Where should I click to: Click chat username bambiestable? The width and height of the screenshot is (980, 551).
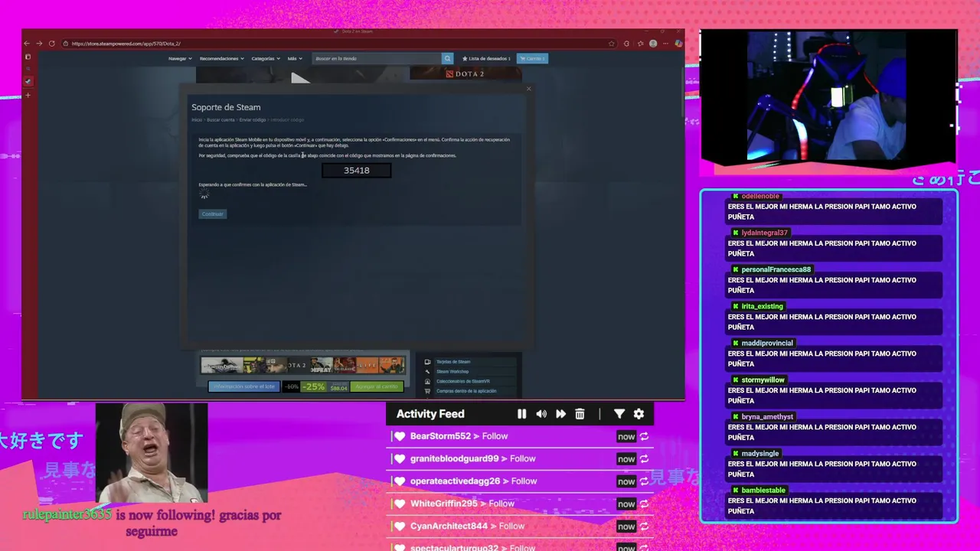[x=763, y=490]
